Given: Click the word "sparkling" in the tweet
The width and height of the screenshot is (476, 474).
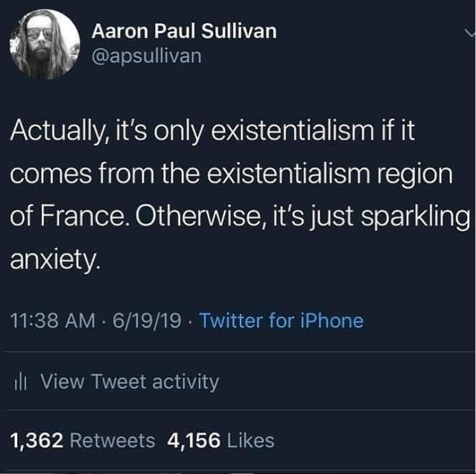Looking at the screenshot, I should coord(415,218).
